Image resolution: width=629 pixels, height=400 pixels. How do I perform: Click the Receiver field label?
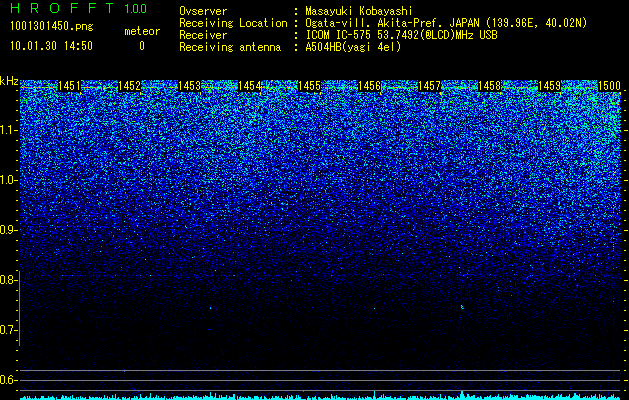[203, 35]
